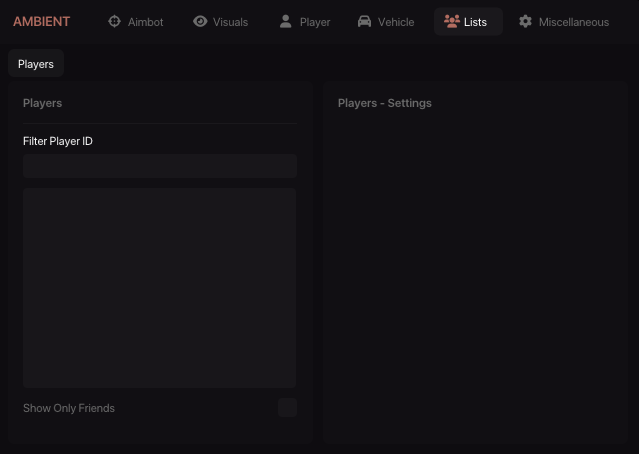Click the Player person silhouette icon
Image resolution: width=639 pixels, height=454 pixels.
286,22
